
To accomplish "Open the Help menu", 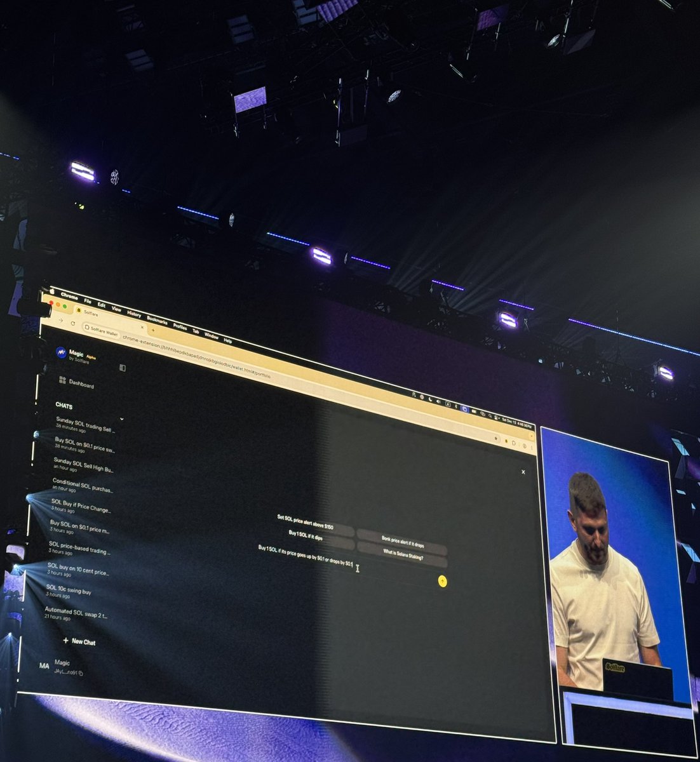I will pyautogui.click(x=228, y=340).
